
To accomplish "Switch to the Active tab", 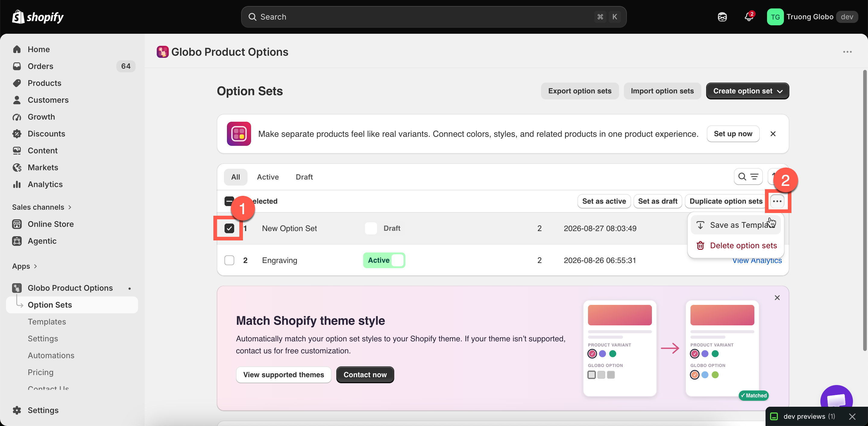I will (x=268, y=177).
